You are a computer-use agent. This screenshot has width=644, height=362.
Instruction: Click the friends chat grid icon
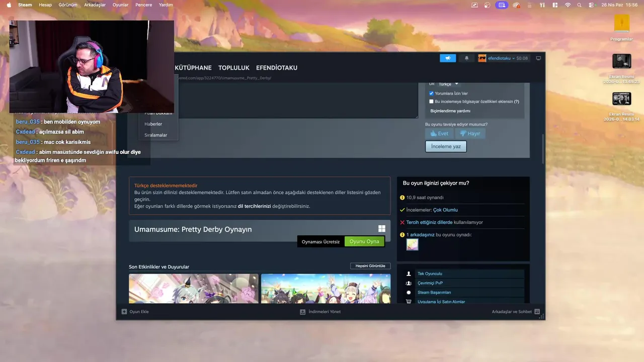point(537,312)
